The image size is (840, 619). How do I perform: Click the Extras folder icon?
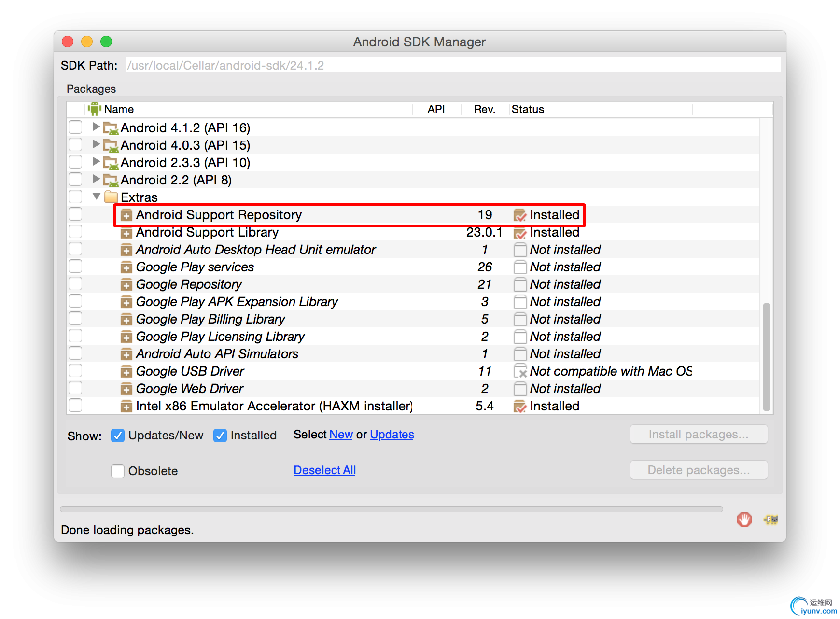(111, 197)
